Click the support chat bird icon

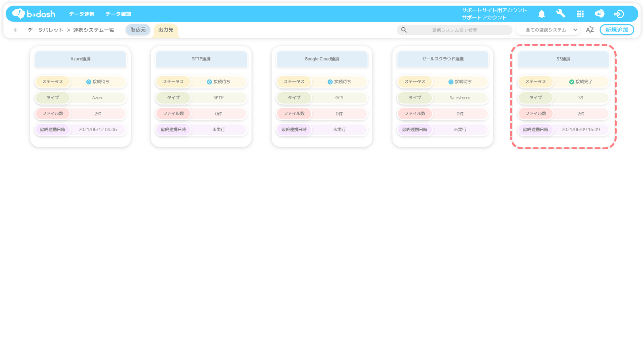click(x=600, y=14)
